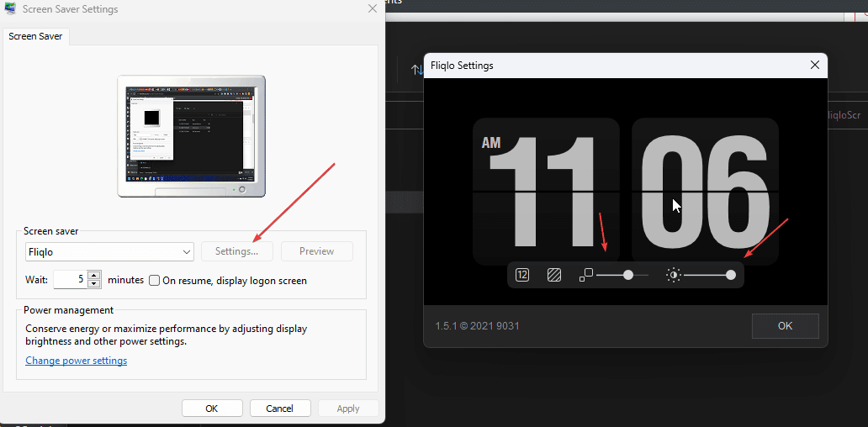Select the Screen Saver tab
This screenshot has height=427, width=868.
(x=35, y=36)
